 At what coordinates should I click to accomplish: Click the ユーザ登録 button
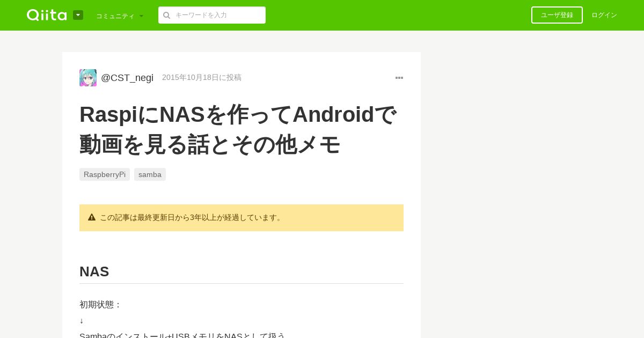tap(557, 15)
